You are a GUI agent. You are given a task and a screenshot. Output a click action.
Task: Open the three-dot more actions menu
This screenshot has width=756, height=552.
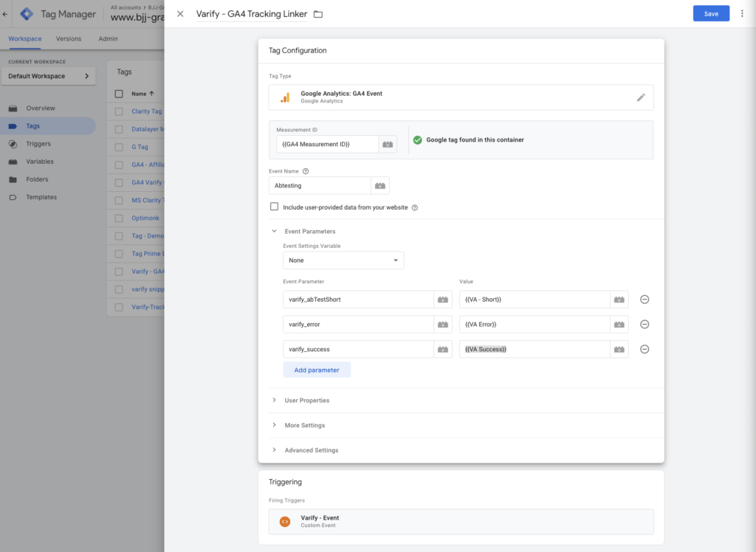coord(742,13)
